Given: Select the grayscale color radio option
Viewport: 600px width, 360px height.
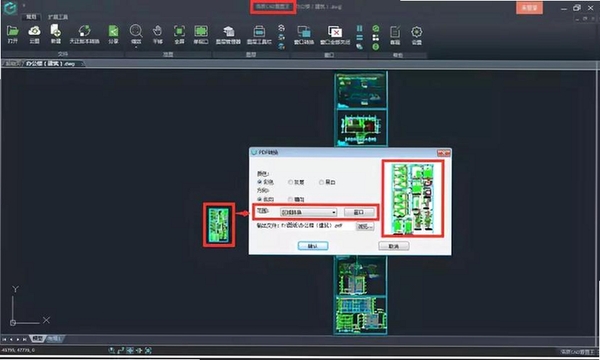Looking at the screenshot, I should tap(296, 182).
